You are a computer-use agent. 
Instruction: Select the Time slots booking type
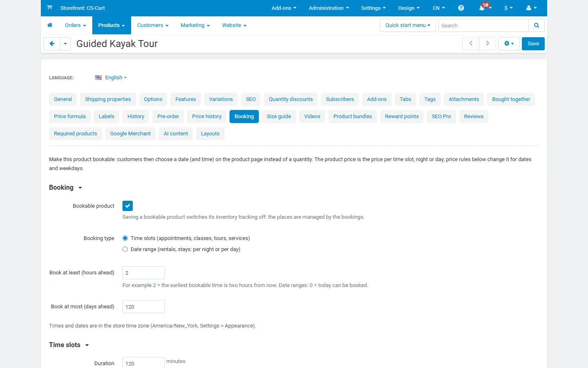coord(125,238)
